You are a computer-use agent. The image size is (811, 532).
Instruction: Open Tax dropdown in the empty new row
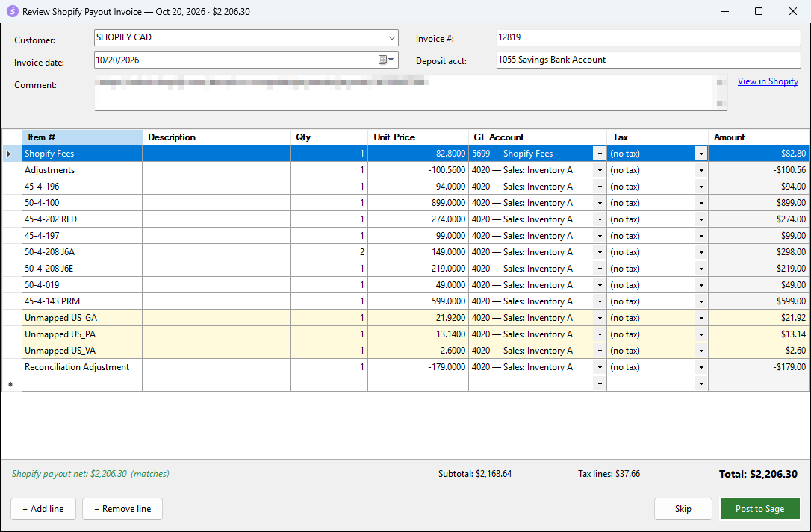pos(700,383)
